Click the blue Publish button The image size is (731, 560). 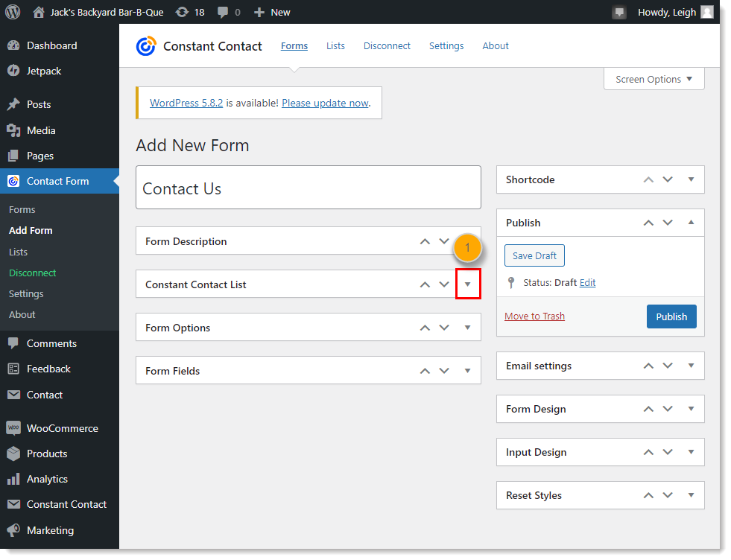pos(671,316)
